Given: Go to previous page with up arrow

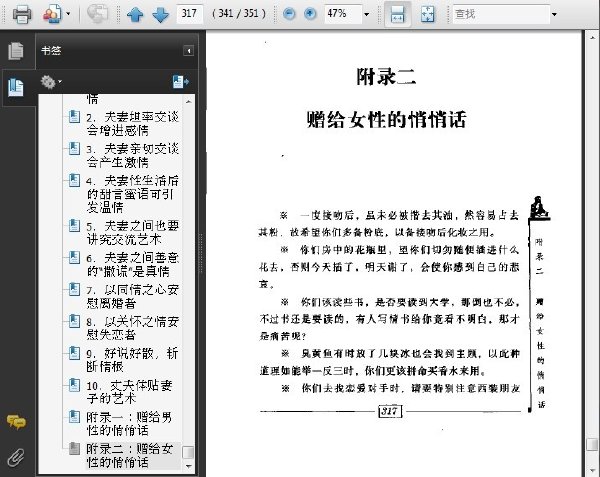Looking at the screenshot, I should coord(135,15).
